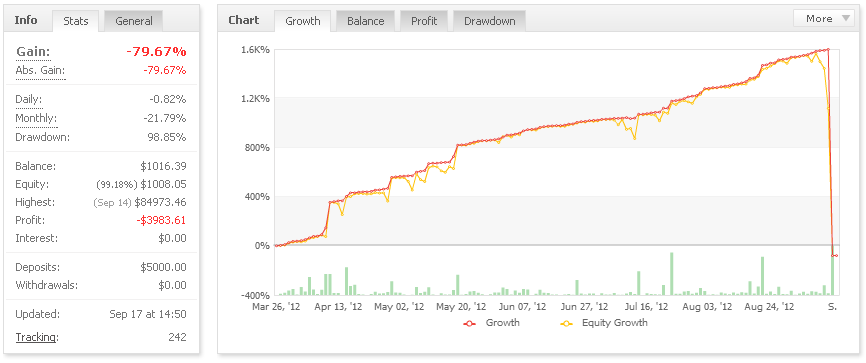Toggle the Growth legend series
Image resolution: width=866 pixels, height=363 pixels.
(x=492, y=323)
